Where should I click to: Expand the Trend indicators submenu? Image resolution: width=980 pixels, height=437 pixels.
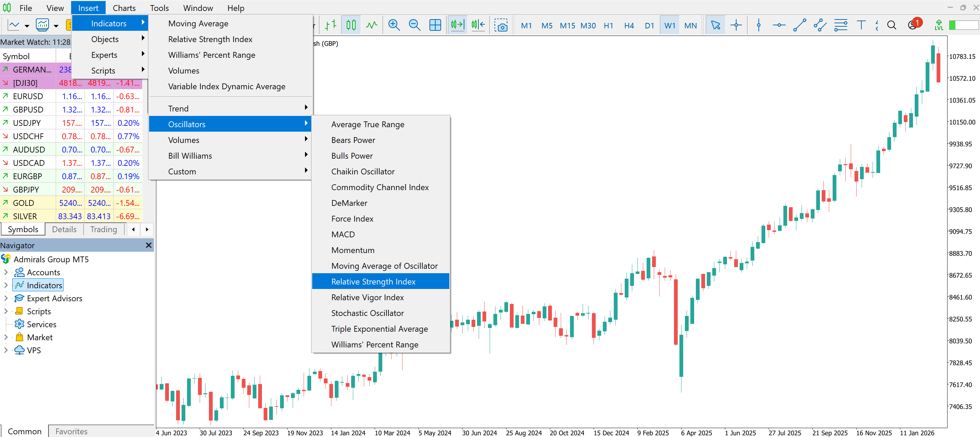pos(230,108)
